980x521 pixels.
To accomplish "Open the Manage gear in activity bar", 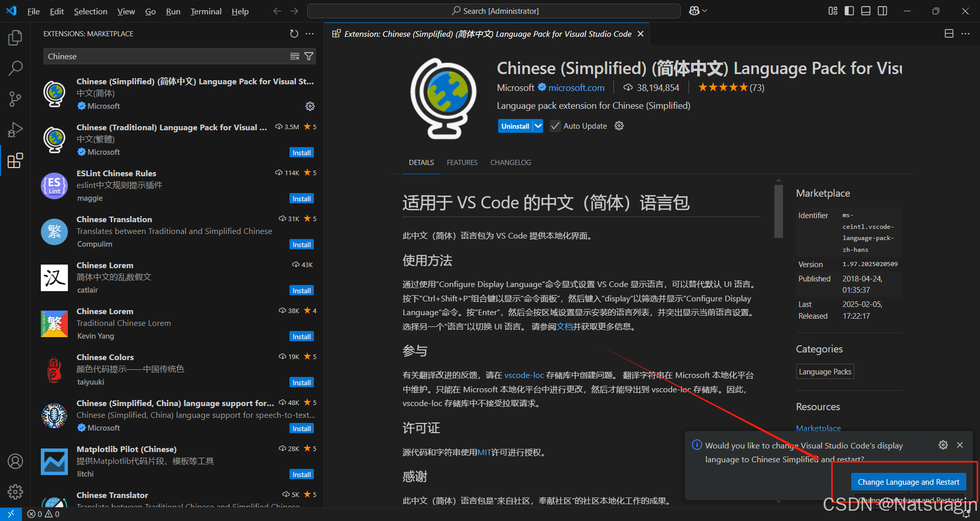I will (x=15, y=492).
